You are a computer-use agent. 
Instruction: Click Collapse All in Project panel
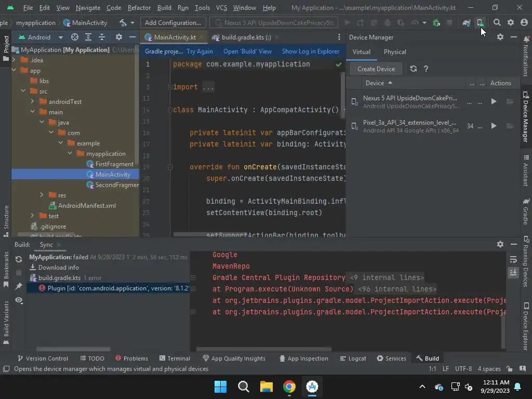pos(101,37)
